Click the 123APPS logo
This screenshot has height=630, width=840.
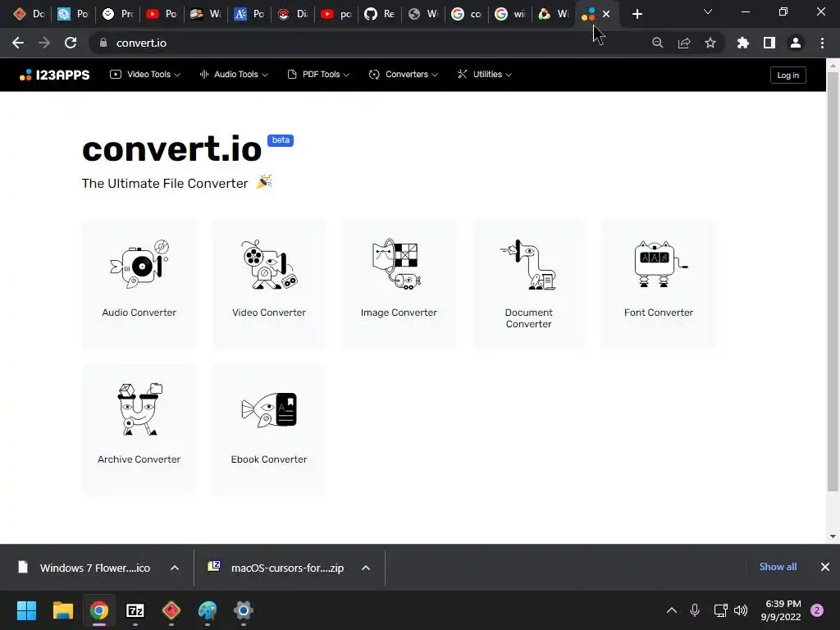tap(55, 75)
